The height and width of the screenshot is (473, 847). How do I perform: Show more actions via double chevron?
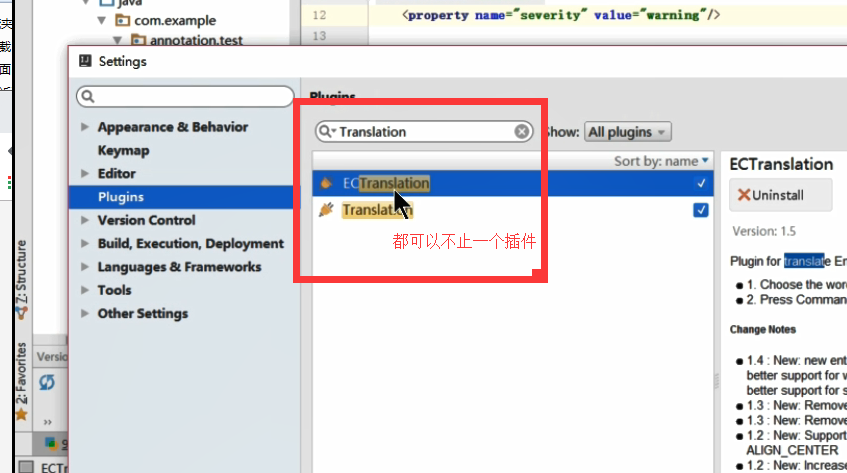click(48, 422)
